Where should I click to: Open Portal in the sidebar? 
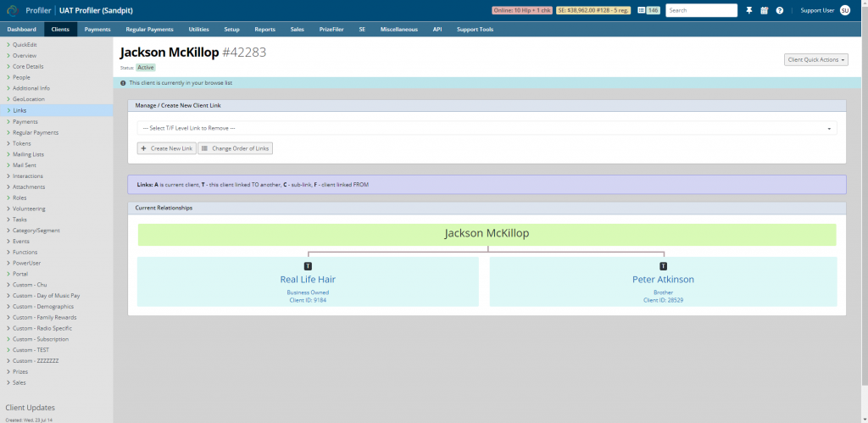coord(20,274)
